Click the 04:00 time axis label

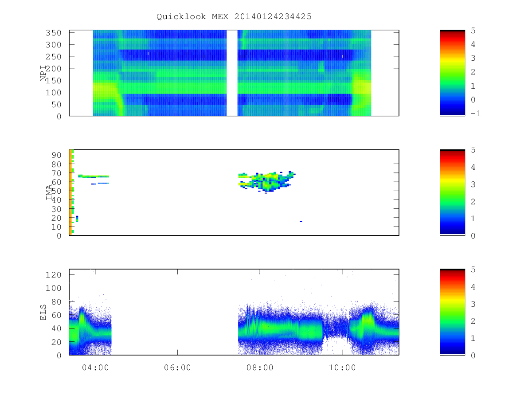point(95,368)
